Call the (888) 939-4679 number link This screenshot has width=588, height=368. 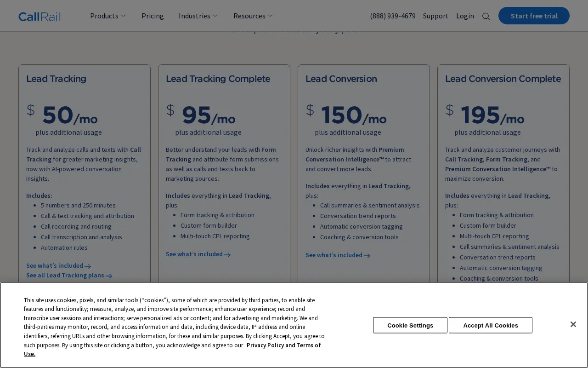click(393, 16)
